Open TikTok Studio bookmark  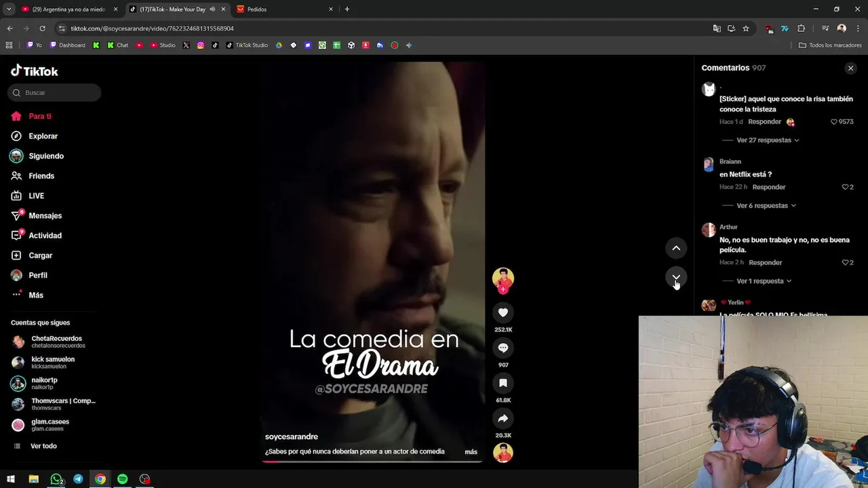tap(247, 45)
